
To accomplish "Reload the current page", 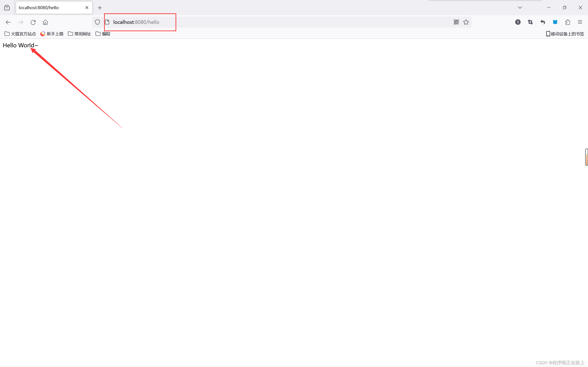I will tap(33, 22).
